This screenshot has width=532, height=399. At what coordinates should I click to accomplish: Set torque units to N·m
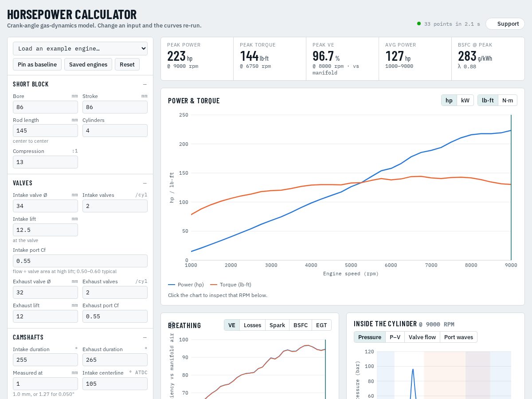pyautogui.click(x=508, y=101)
